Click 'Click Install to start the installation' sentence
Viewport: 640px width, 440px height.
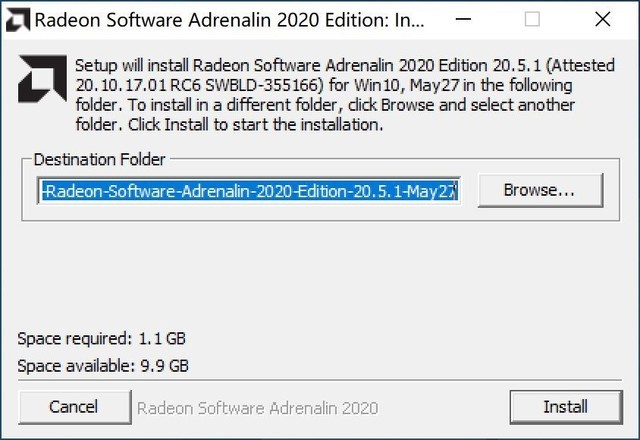256,124
